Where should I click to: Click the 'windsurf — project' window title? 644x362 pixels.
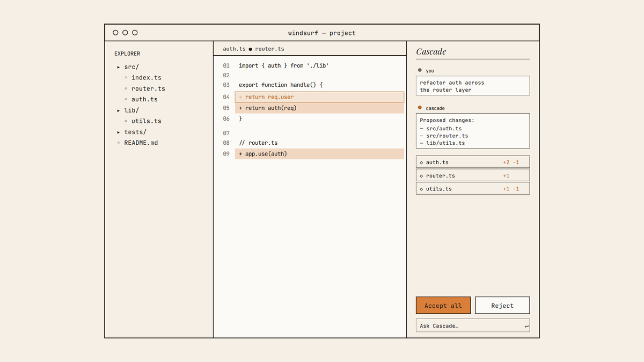pyautogui.click(x=322, y=33)
